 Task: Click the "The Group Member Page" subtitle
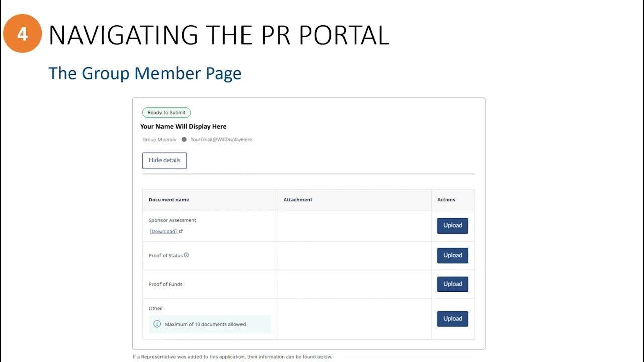tap(145, 73)
